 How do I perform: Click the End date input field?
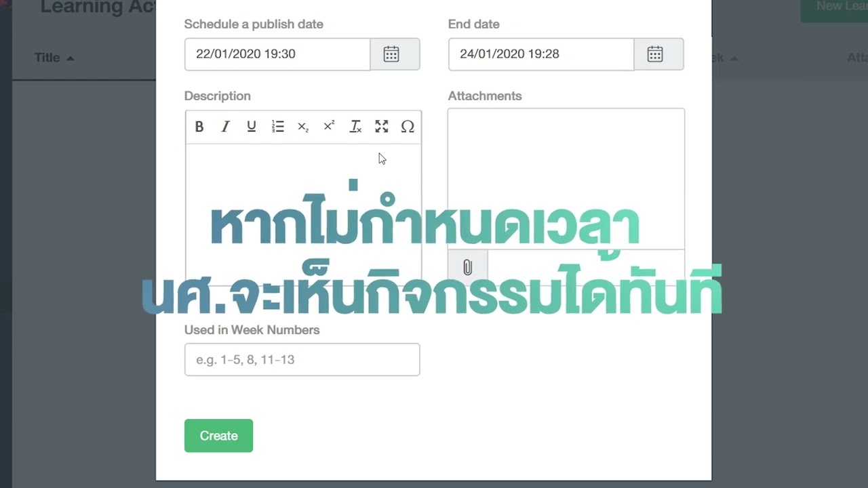pos(541,54)
